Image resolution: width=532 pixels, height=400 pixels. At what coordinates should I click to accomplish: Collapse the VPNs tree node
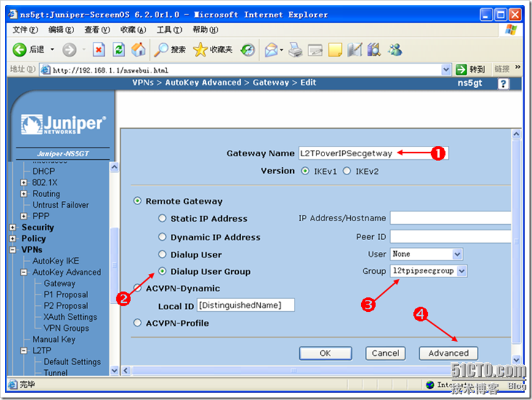pyautogui.click(x=13, y=249)
